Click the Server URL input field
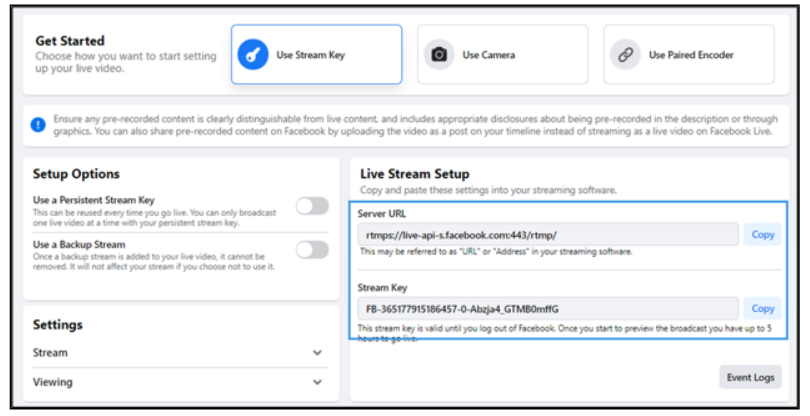The width and height of the screenshot is (810, 416). (x=548, y=235)
